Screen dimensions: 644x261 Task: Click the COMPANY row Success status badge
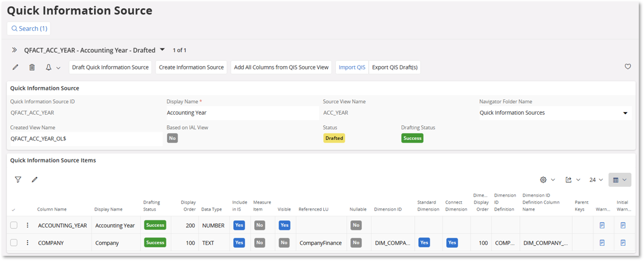[x=155, y=242]
